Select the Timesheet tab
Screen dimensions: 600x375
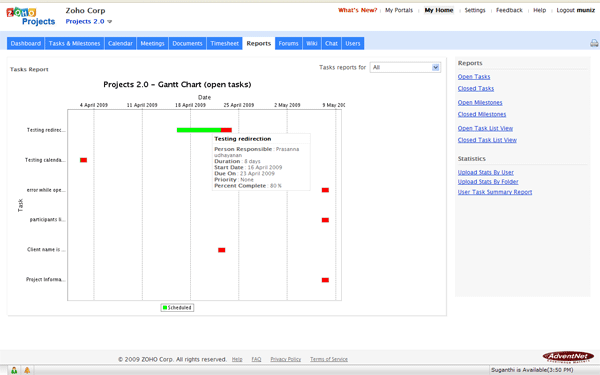(225, 43)
